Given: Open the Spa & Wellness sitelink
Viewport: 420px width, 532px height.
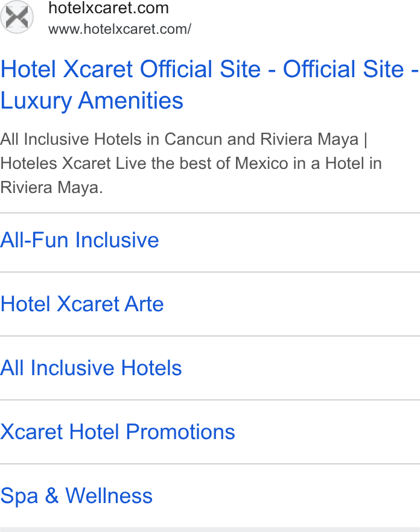Looking at the screenshot, I should coord(77,496).
